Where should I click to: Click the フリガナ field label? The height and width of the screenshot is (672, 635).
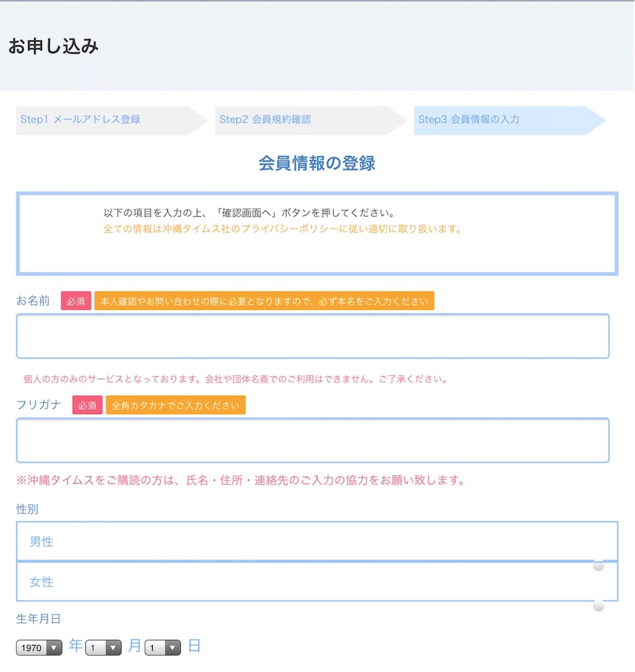pyautogui.click(x=39, y=404)
